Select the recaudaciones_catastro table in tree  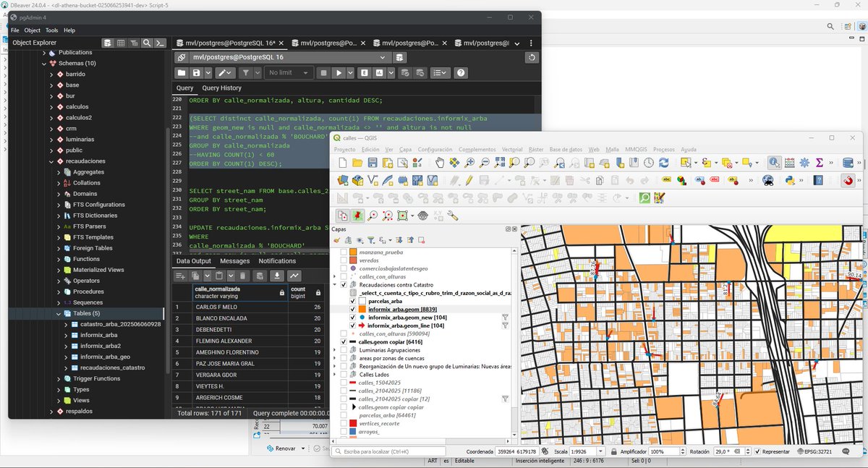[x=113, y=367]
